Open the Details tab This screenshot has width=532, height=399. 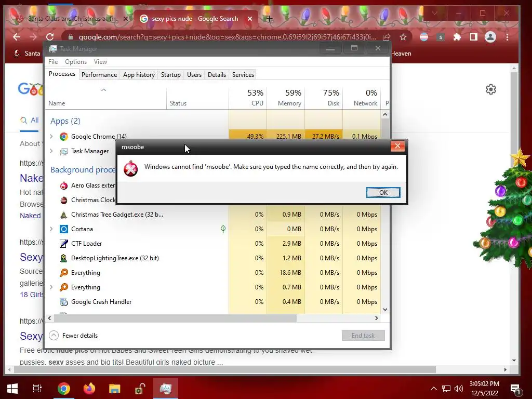pos(217,75)
